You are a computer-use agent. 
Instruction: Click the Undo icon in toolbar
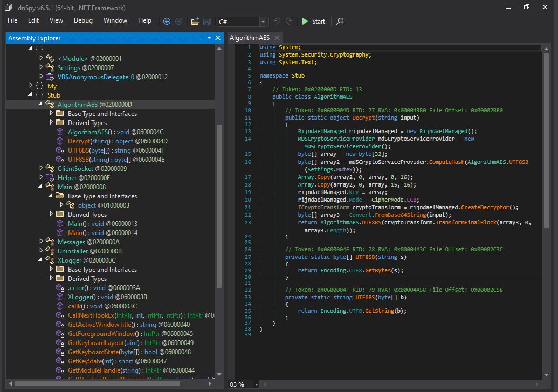click(277, 22)
